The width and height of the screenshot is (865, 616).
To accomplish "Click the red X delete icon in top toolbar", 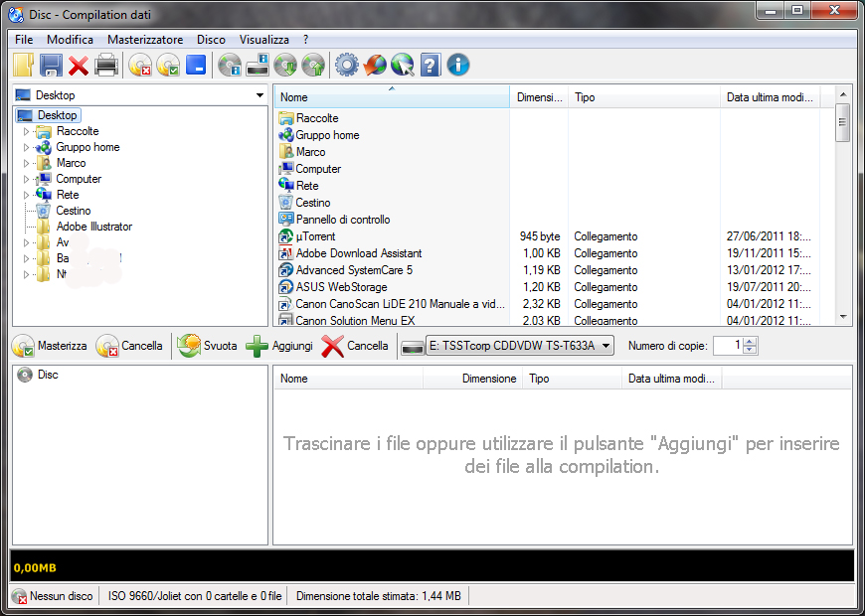I will (79, 66).
